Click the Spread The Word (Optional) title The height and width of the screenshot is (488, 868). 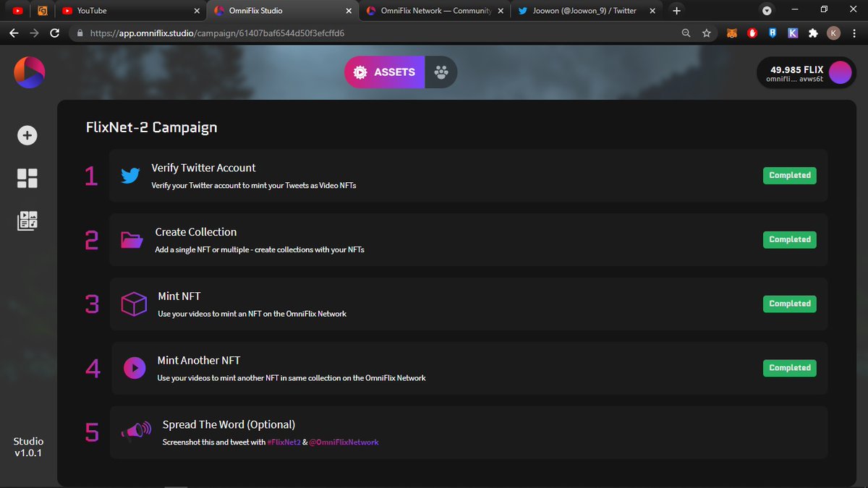pos(229,424)
